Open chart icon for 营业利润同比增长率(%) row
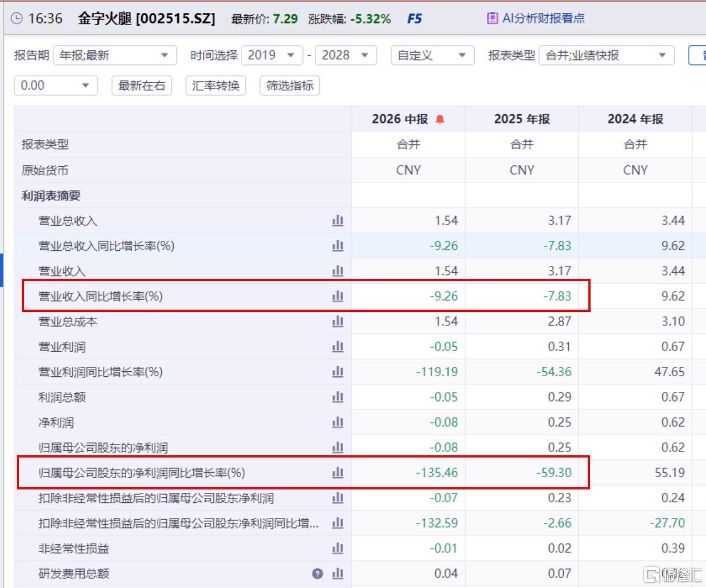Viewport: 706px width, 588px height. click(337, 372)
